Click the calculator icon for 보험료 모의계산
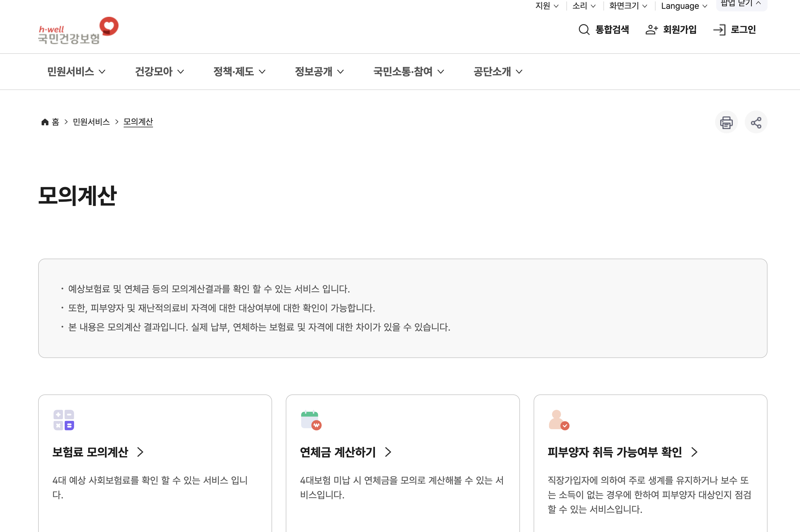The height and width of the screenshot is (532, 800). point(64,420)
